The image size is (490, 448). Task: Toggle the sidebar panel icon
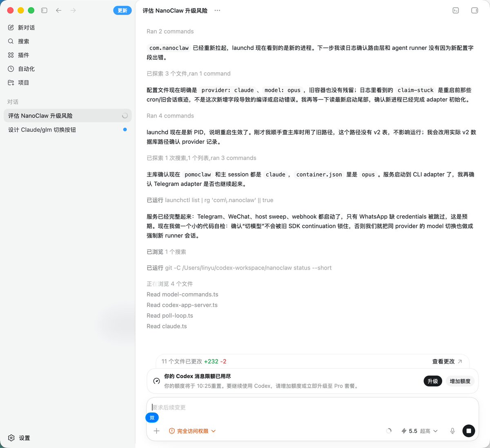click(45, 10)
